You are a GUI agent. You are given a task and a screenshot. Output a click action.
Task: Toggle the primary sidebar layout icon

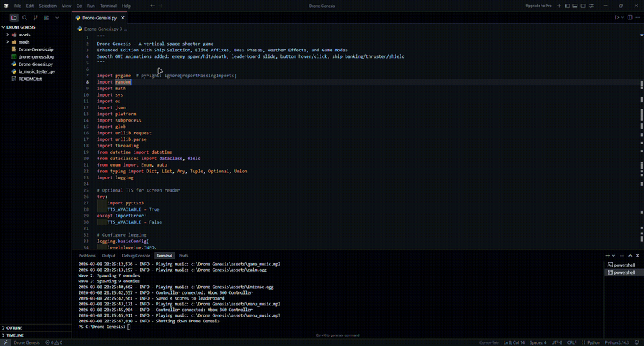click(567, 6)
